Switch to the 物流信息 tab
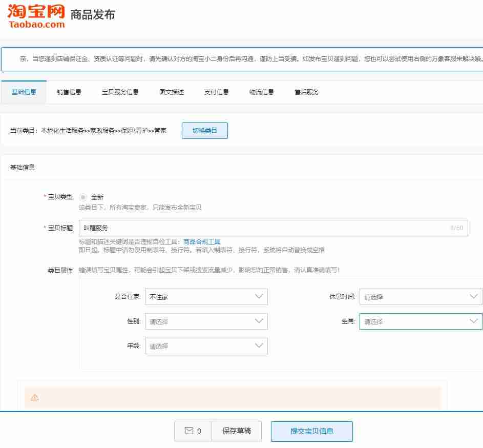Image resolution: width=483 pixels, height=448 pixels. click(x=261, y=92)
